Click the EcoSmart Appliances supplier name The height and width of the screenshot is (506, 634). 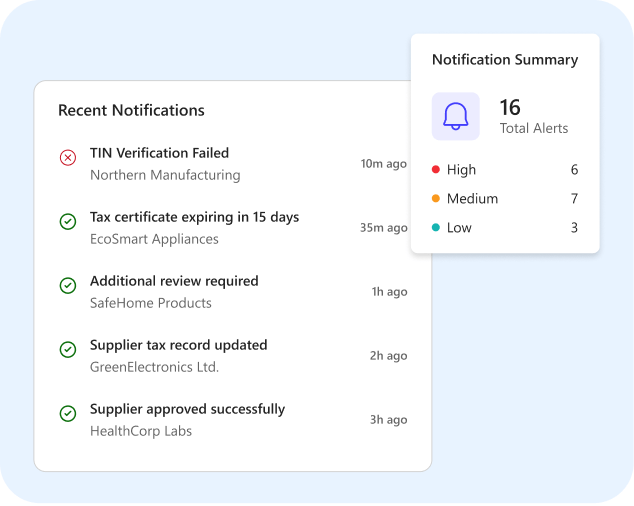(x=154, y=239)
